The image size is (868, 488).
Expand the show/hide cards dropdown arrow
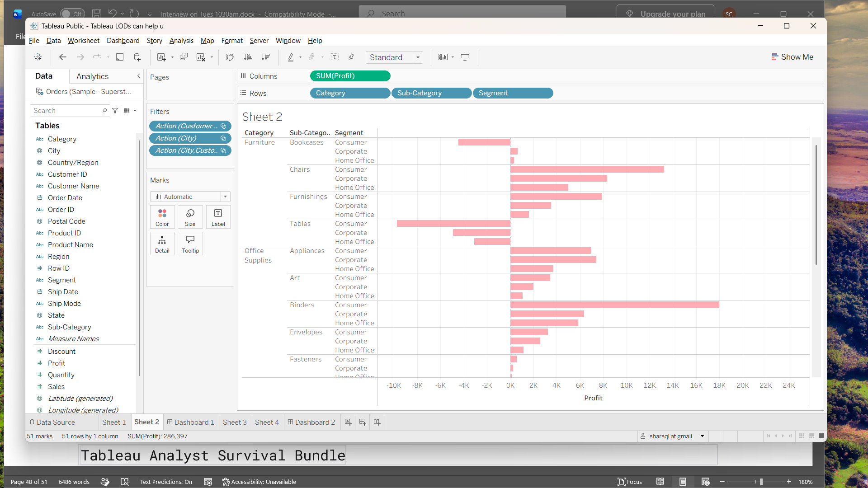click(x=453, y=57)
